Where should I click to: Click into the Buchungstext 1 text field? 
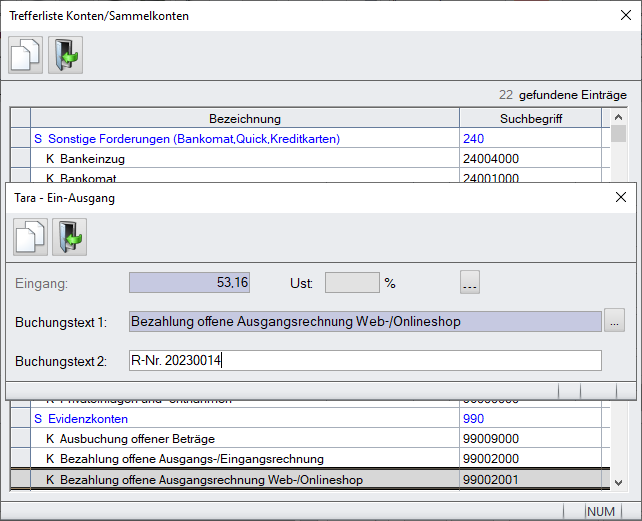(365, 321)
